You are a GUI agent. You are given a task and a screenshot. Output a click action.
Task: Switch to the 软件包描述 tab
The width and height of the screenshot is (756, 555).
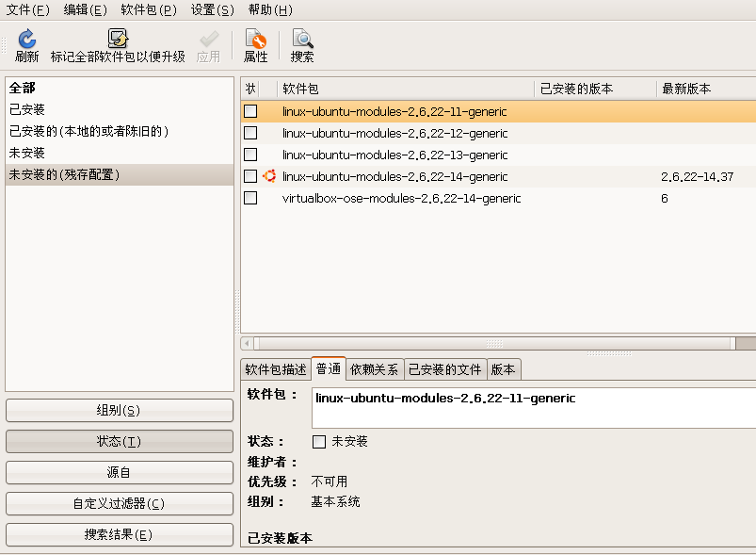pos(276,369)
